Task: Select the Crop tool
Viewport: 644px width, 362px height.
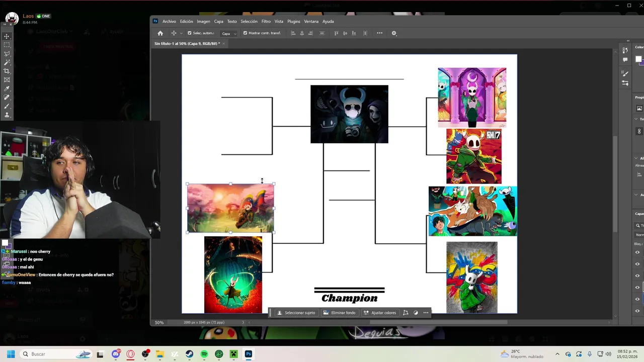Action: click(x=7, y=71)
